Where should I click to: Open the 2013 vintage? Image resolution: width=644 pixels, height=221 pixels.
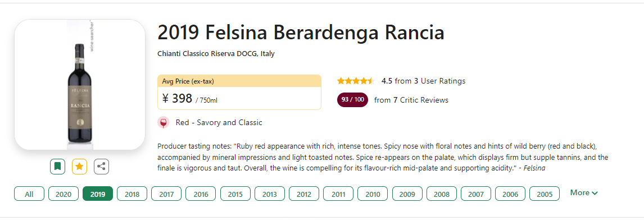pyautogui.click(x=269, y=194)
